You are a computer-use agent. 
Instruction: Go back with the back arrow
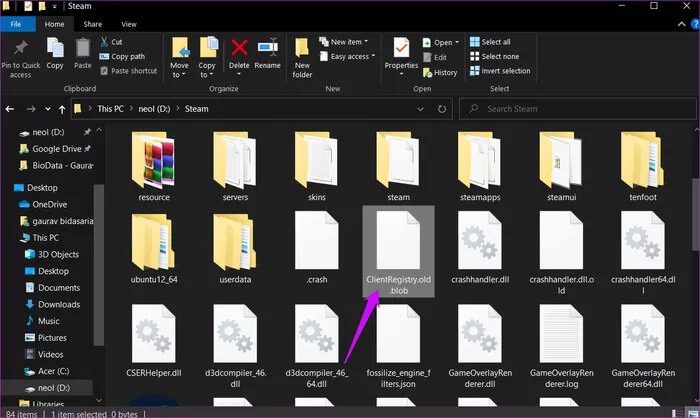point(10,109)
